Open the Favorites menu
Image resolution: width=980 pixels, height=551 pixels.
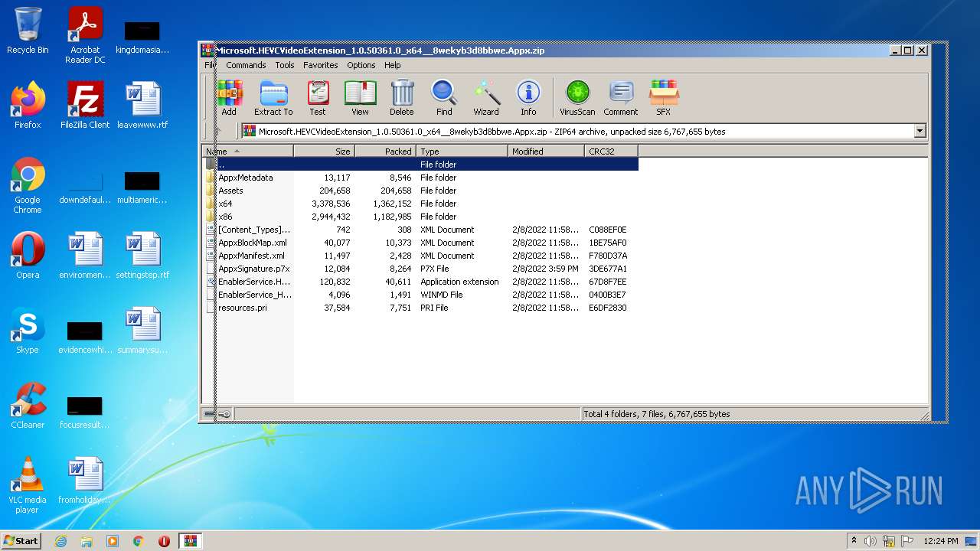pyautogui.click(x=320, y=65)
